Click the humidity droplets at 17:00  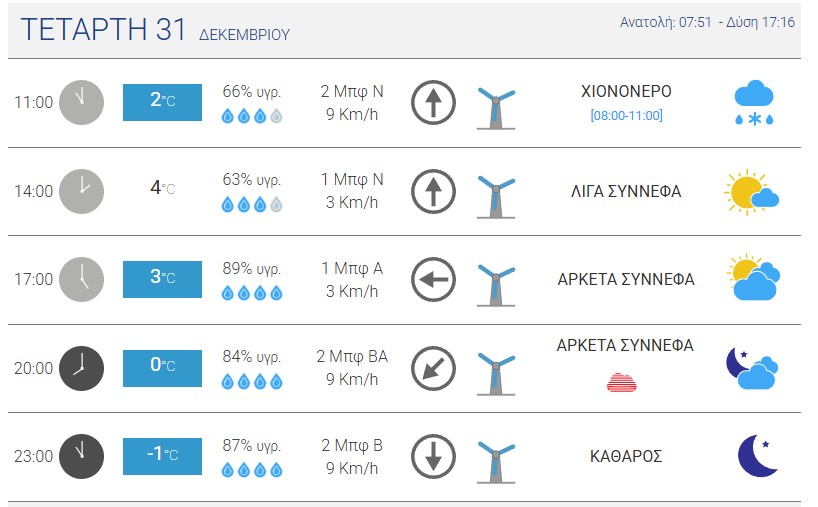click(x=252, y=294)
